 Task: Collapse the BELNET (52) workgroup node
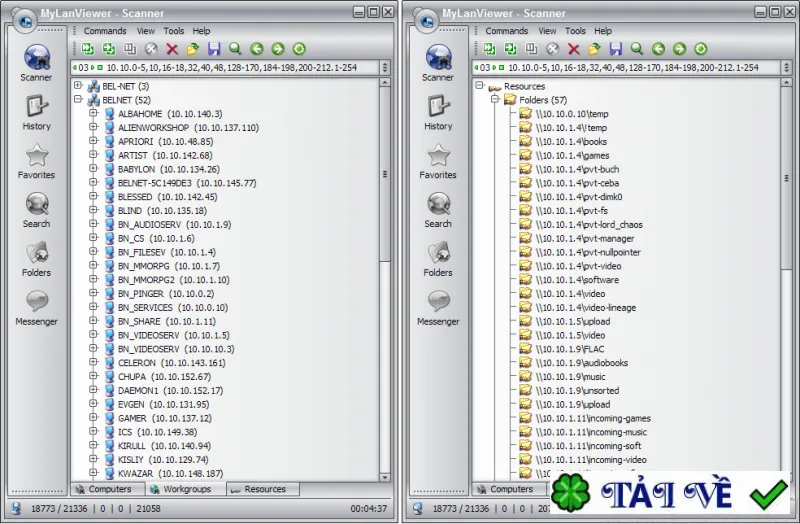pos(78,99)
